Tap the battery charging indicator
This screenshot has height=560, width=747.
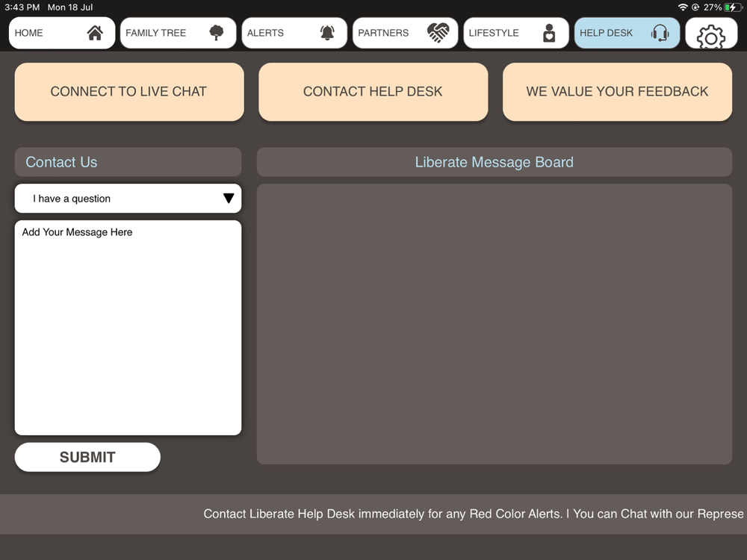[733, 7]
